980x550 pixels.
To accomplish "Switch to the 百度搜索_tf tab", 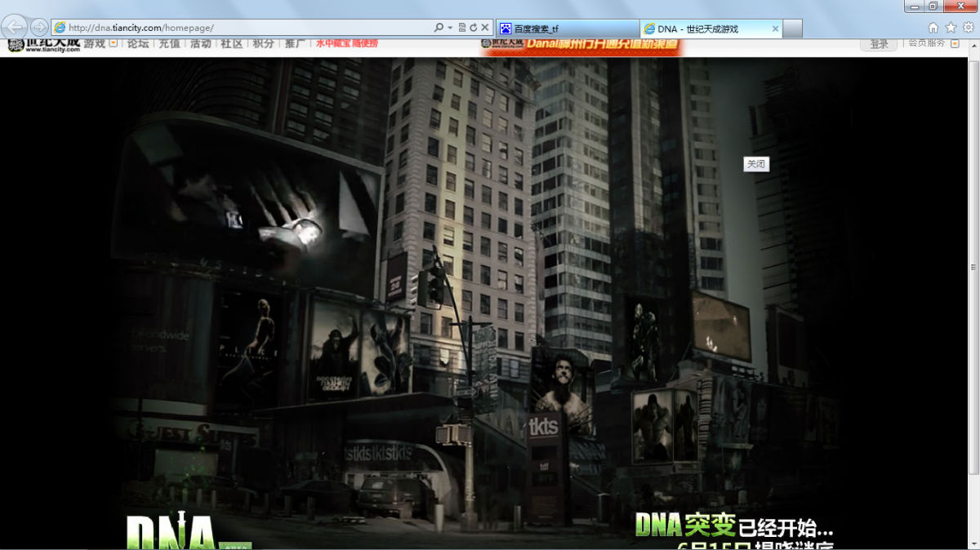I will (568, 29).
